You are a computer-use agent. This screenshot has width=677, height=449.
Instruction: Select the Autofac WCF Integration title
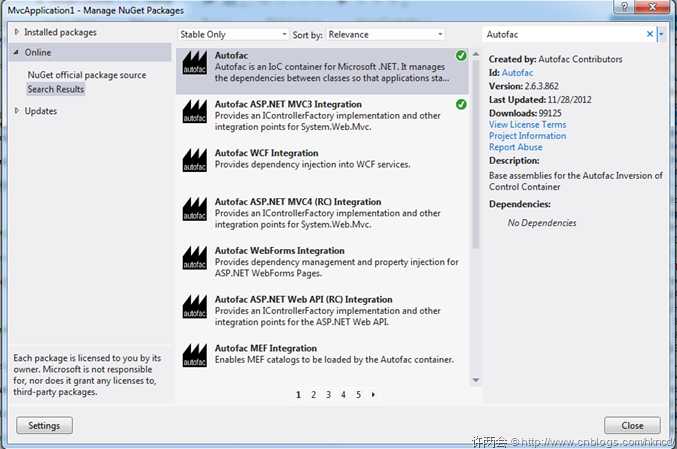[x=266, y=153]
